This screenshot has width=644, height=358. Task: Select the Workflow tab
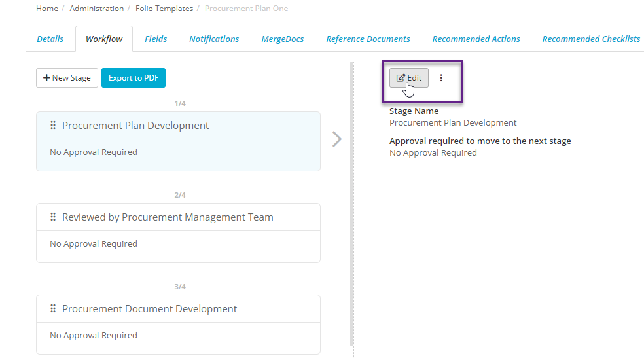coord(104,39)
